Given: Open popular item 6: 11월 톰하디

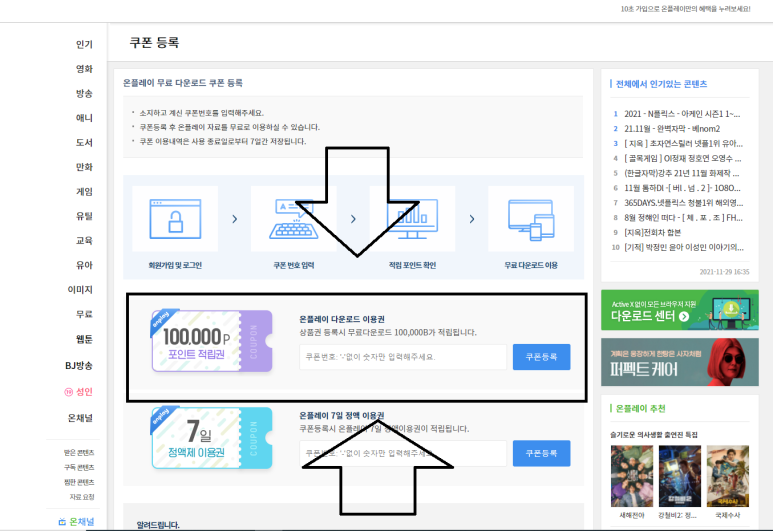Looking at the screenshot, I should click(682, 188).
